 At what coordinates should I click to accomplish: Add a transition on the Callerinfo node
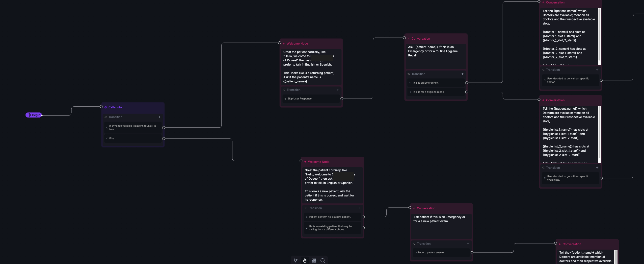(x=160, y=117)
